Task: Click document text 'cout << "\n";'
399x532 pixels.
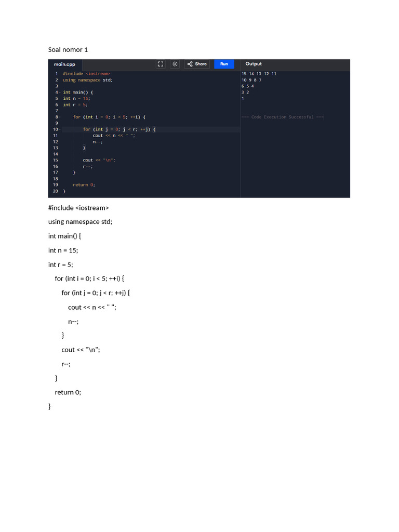Action: [x=81, y=350]
